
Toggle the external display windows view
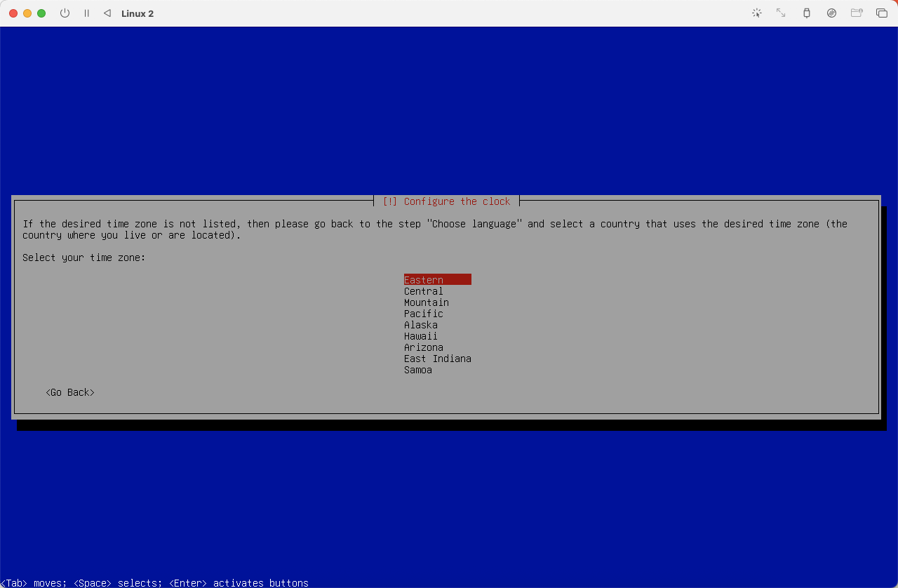(x=882, y=13)
